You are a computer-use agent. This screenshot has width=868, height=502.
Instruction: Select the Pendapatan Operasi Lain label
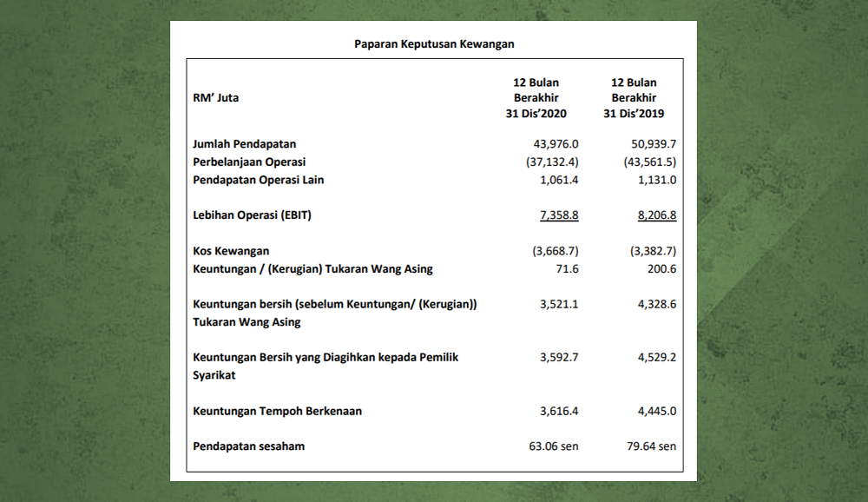click(x=258, y=180)
